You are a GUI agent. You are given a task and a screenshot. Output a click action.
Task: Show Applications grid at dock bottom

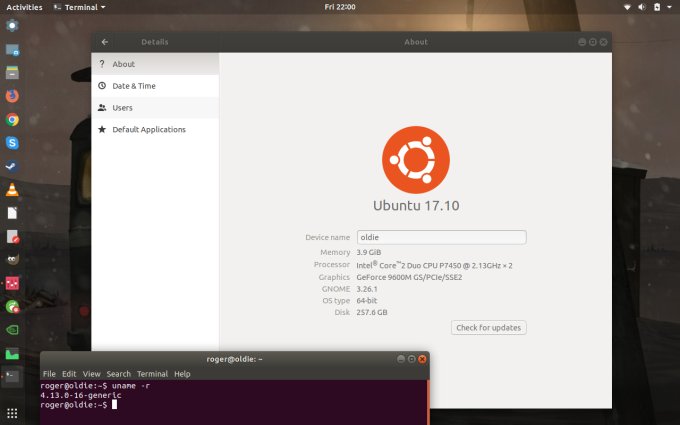(x=12, y=412)
